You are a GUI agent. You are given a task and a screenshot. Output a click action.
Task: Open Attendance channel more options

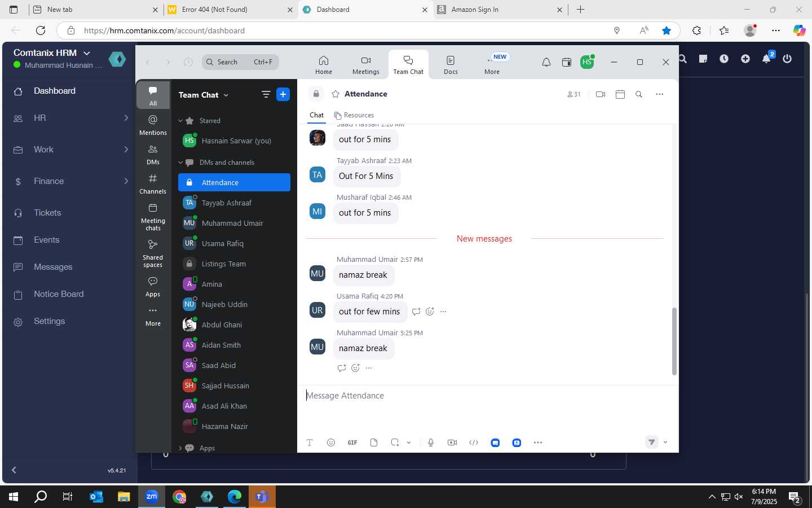tap(660, 94)
